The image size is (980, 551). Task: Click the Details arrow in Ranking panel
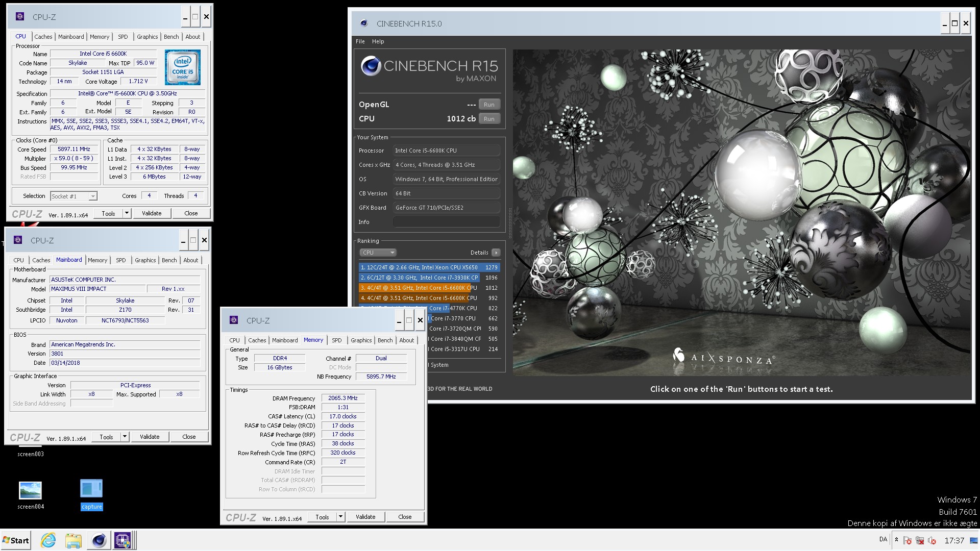pos(496,253)
